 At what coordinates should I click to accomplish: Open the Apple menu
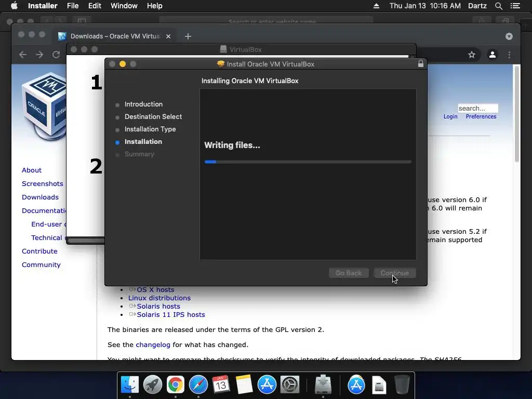[14, 6]
